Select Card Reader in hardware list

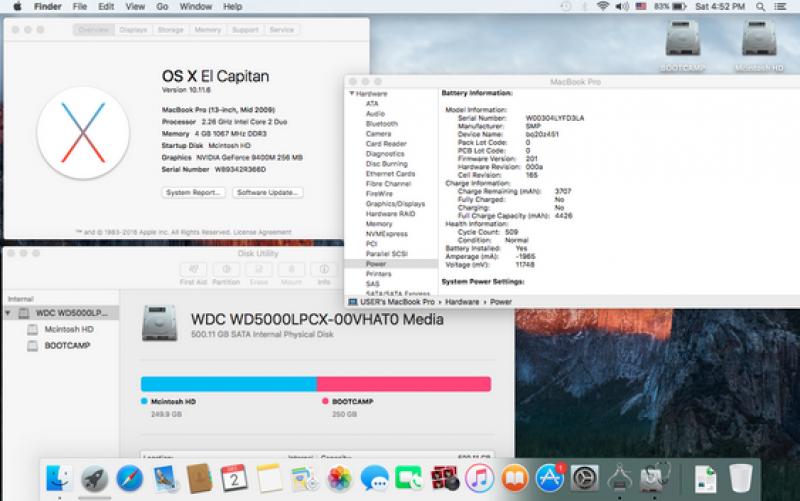[386, 144]
